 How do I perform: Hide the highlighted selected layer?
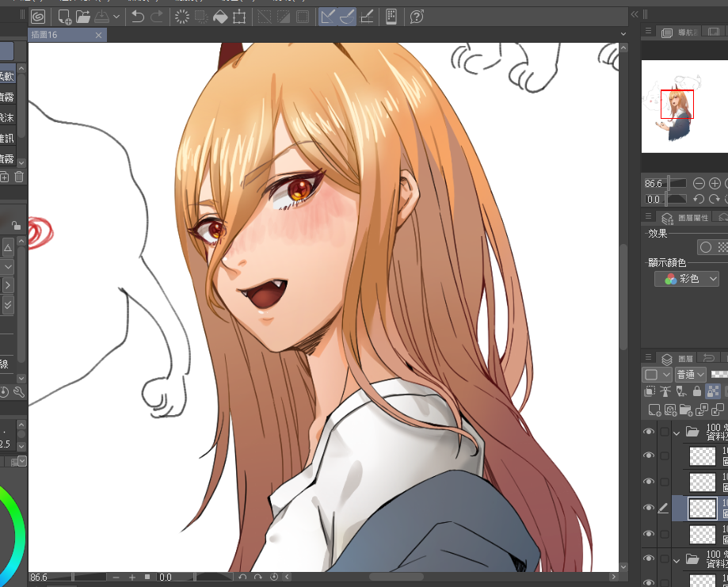tap(648, 508)
